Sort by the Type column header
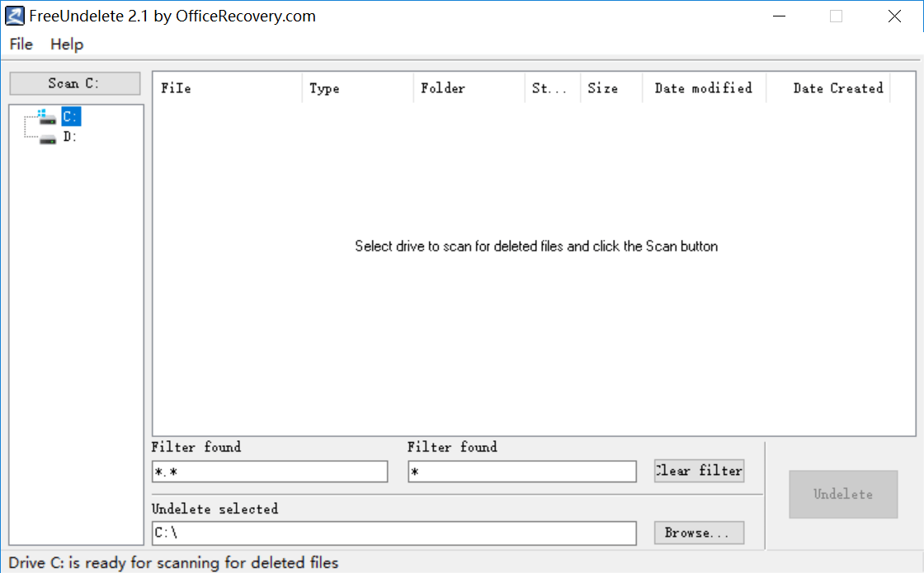Viewport: 924px width, 573px height. point(357,88)
